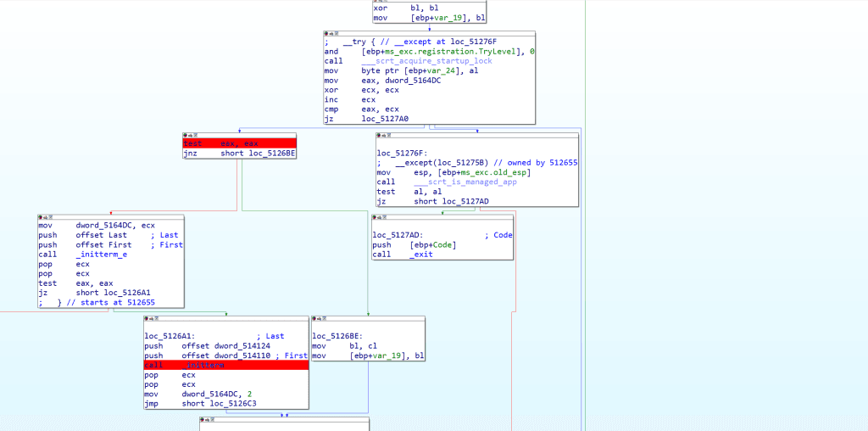
Task: Click color icon on loc_5126A1 node header
Action: pyautogui.click(x=146, y=318)
